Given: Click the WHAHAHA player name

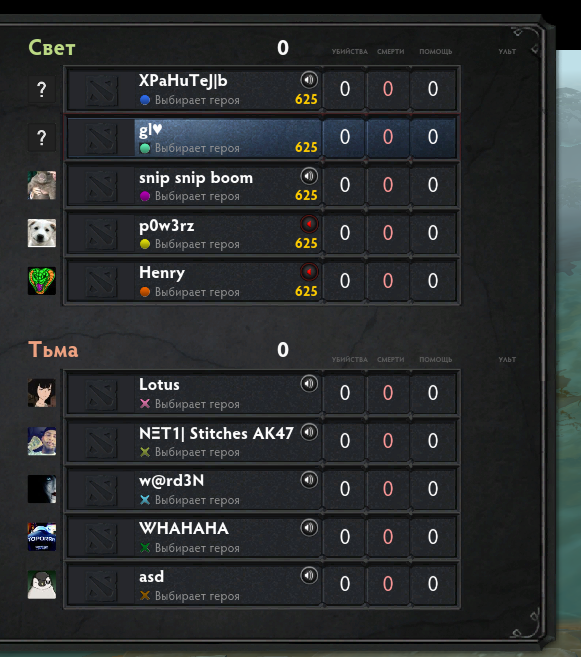Looking at the screenshot, I should click(x=184, y=528).
